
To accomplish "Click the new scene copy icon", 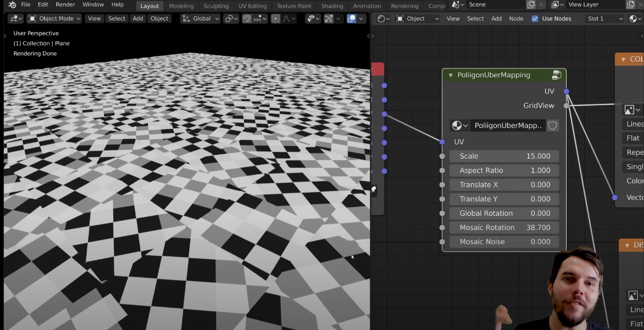I will click(x=531, y=5).
